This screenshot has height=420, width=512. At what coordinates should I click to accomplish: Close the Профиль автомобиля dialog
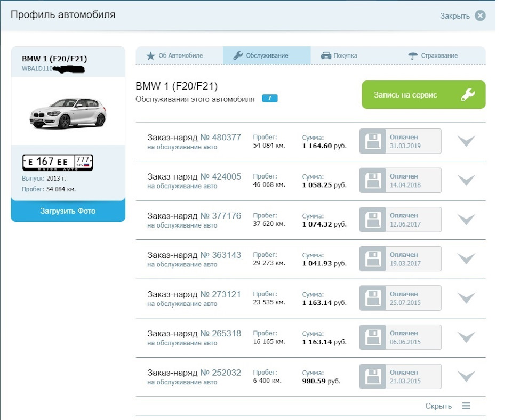[x=480, y=15]
